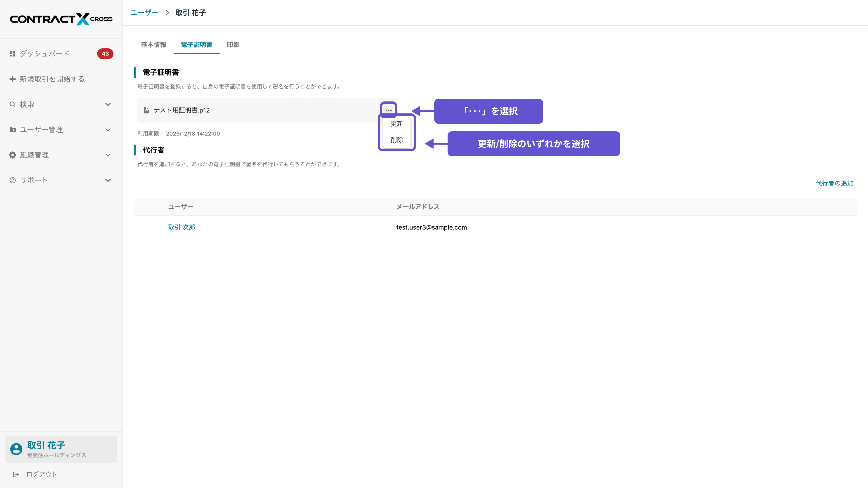
Task: Click the user management folder icon
Action: coord(12,130)
